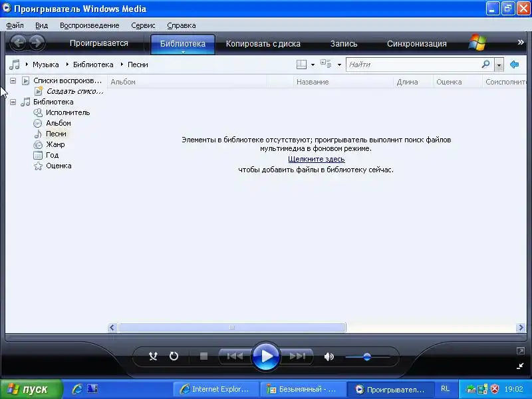Switch to Копировать с диска tab
532x399 pixels.
[263, 44]
